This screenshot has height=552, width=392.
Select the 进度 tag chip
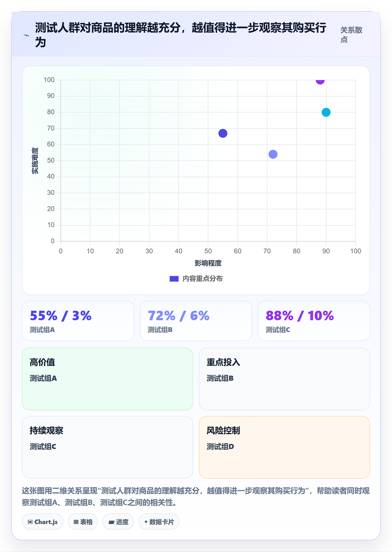tap(118, 522)
